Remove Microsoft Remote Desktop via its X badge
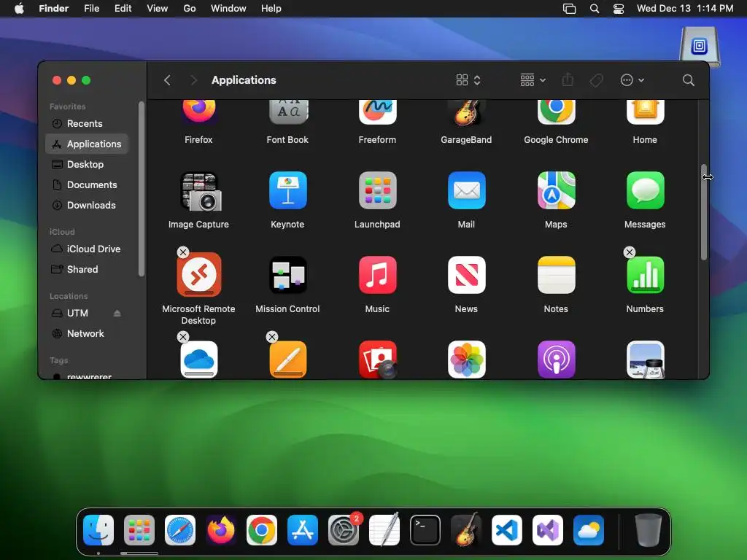Screen dimensions: 747x560 pos(183,252)
